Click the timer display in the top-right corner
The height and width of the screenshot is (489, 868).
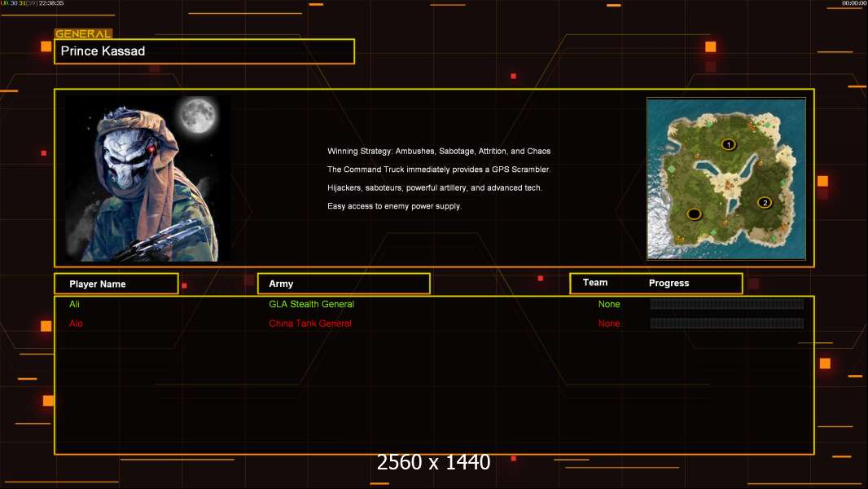(x=853, y=3)
